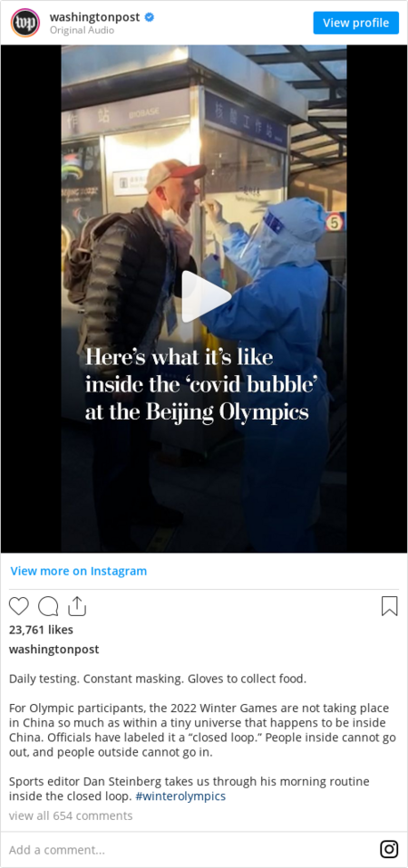Share the post using share icon
Screen dimensions: 408x868
pos(77,606)
